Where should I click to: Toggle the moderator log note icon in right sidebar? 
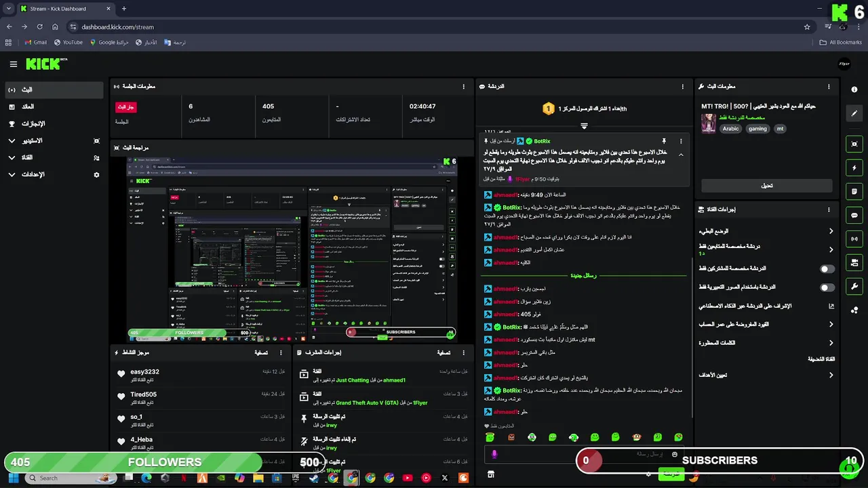(x=854, y=191)
